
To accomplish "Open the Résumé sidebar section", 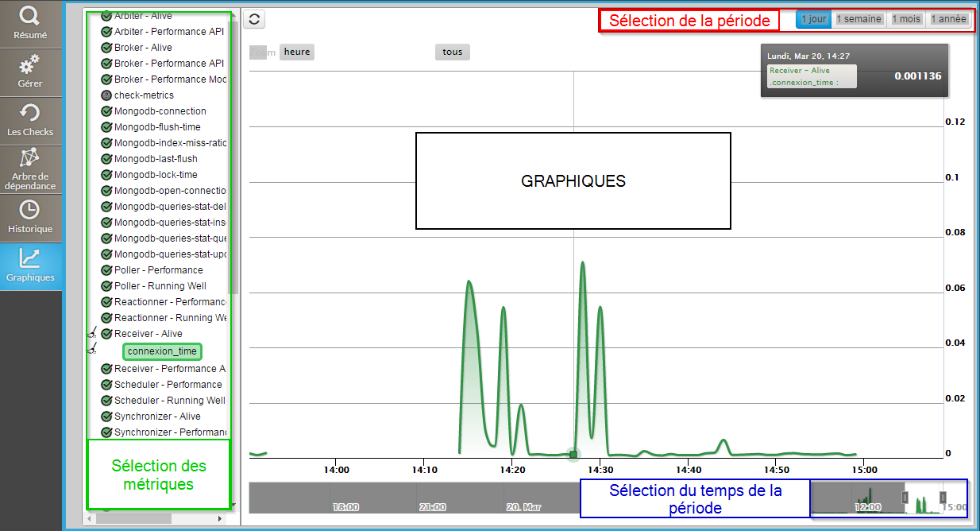I will click(30, 24).
